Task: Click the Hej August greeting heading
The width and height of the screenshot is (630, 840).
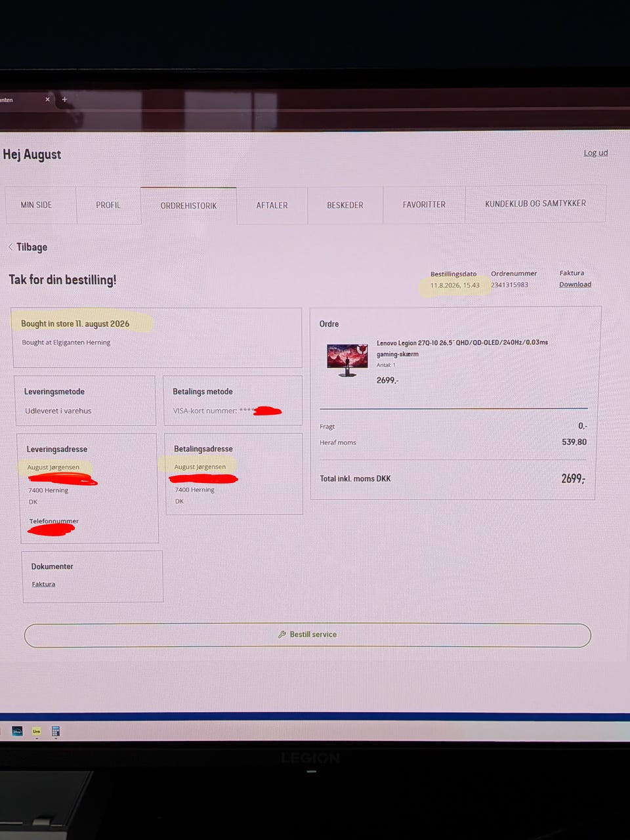Action: [x=32, y=155]
